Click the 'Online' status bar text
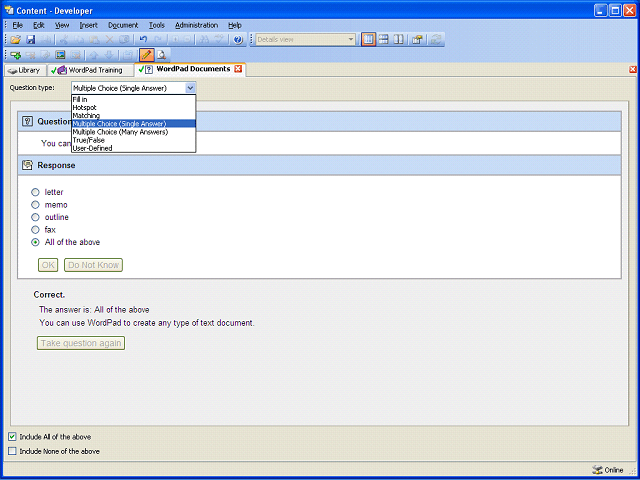Image resolution: width=640 pixels, height=480 pixels. [614, 470]
